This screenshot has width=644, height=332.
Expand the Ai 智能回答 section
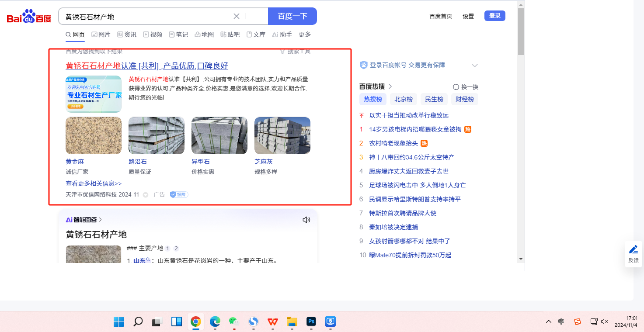[84, 220]
